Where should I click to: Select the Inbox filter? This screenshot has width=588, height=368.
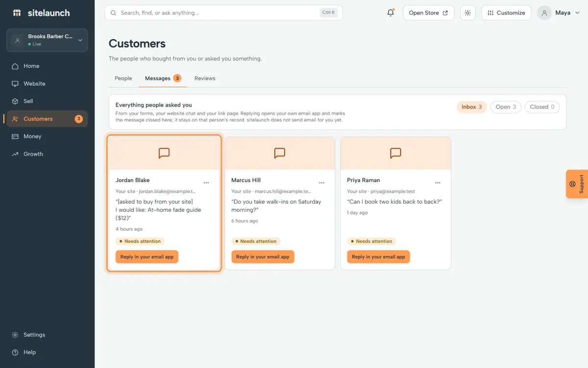(x=472, y=107)
